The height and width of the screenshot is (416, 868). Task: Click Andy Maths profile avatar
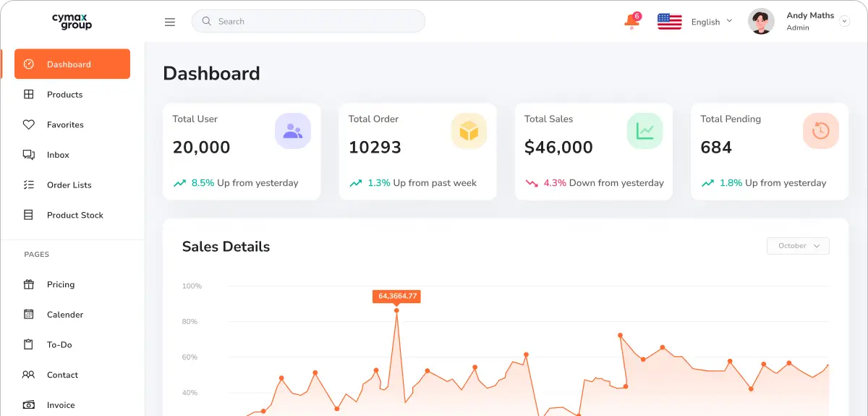pos(761,22)
